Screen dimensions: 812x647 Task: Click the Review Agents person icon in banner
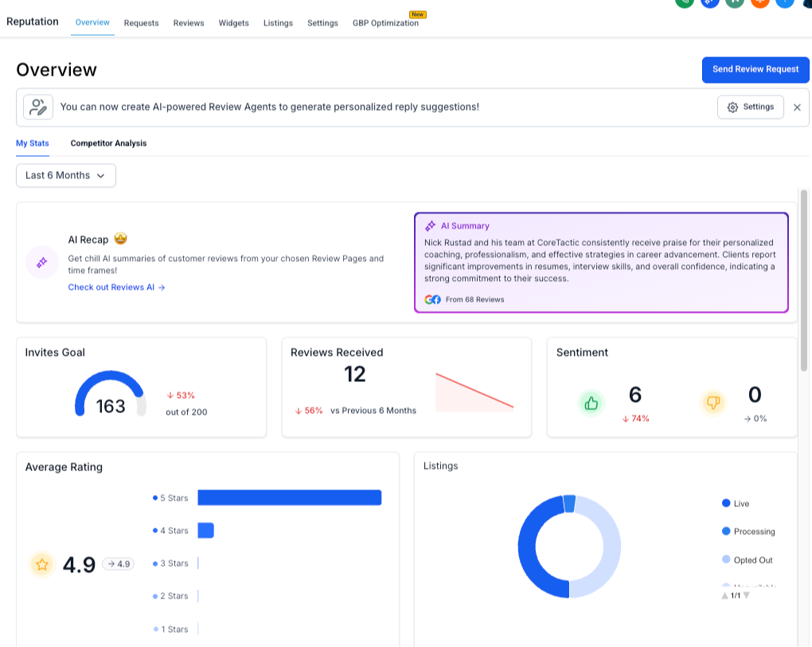coord(37,107)
